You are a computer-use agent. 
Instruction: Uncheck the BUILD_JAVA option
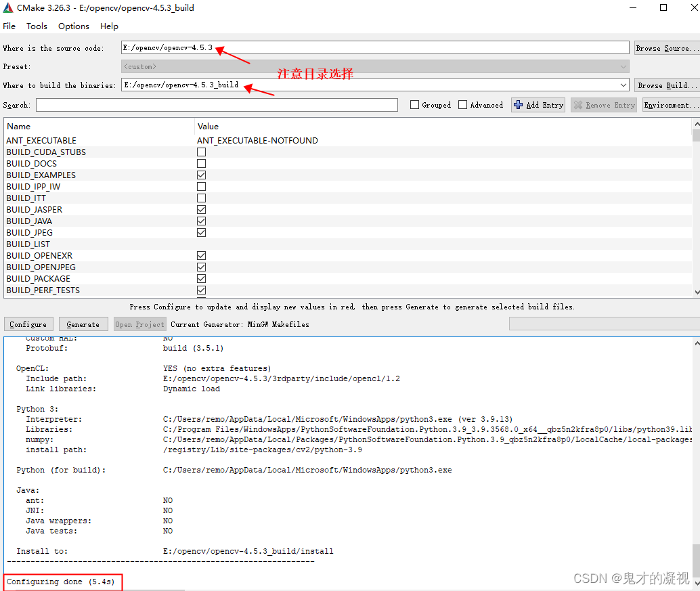click(x=201, y=221)
